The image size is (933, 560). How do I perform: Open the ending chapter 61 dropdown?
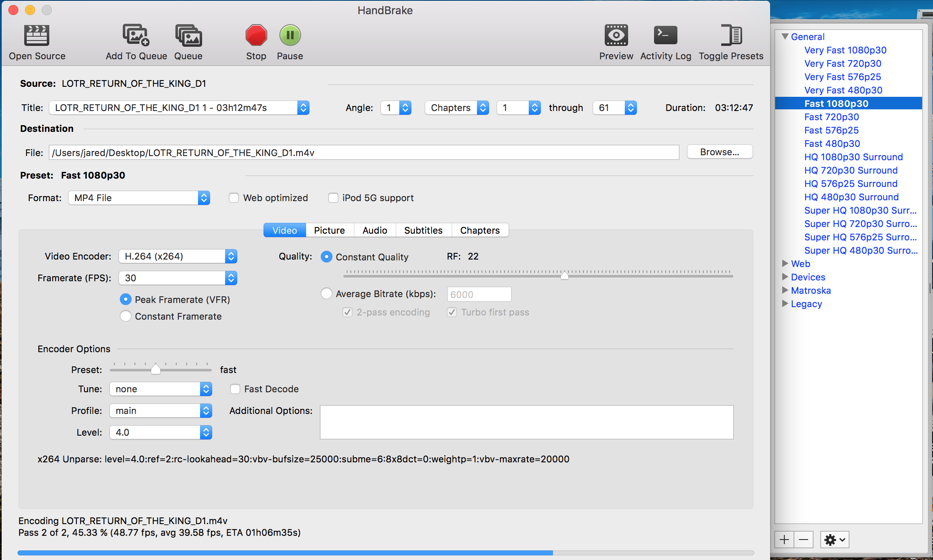(x=615, y=108)
